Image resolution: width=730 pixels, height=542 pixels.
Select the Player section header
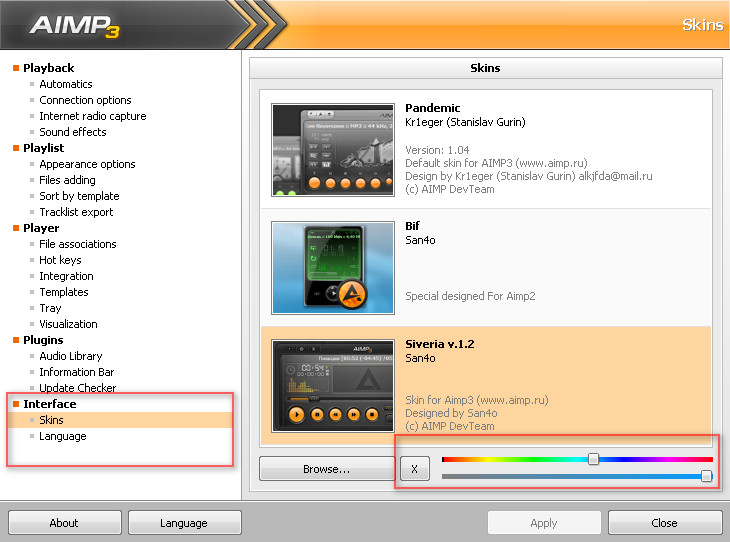tap(41, 228)
